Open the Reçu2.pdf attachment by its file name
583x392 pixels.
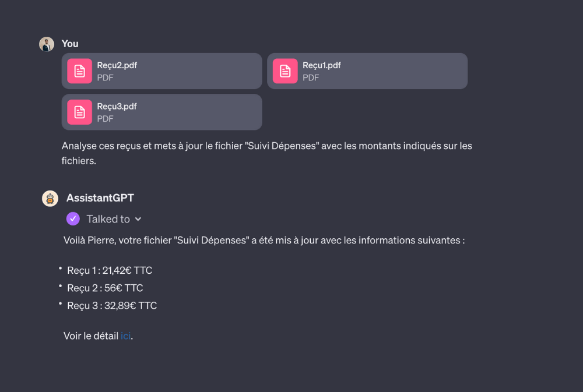click(x=117, y=65)
